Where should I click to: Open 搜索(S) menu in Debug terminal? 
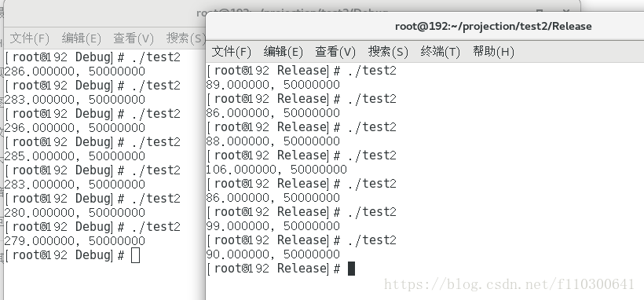[185, 38]
